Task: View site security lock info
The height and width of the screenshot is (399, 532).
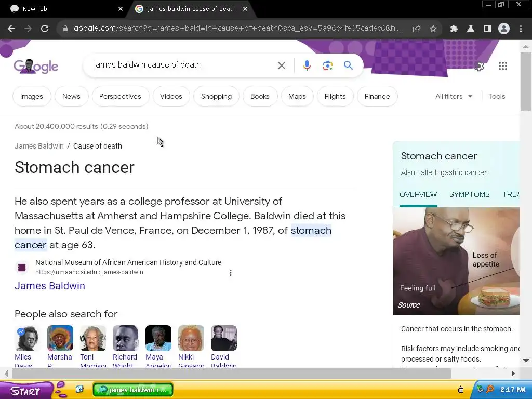Action: tap(65, 29)
